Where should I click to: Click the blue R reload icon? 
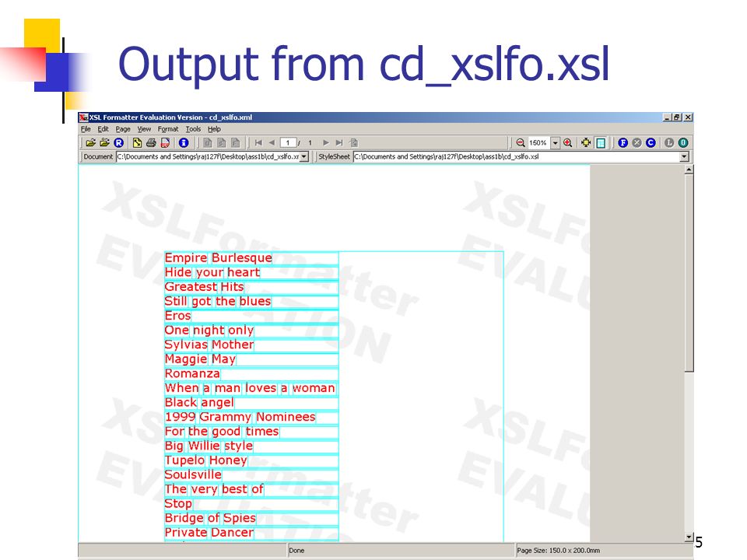coord(118,142)
